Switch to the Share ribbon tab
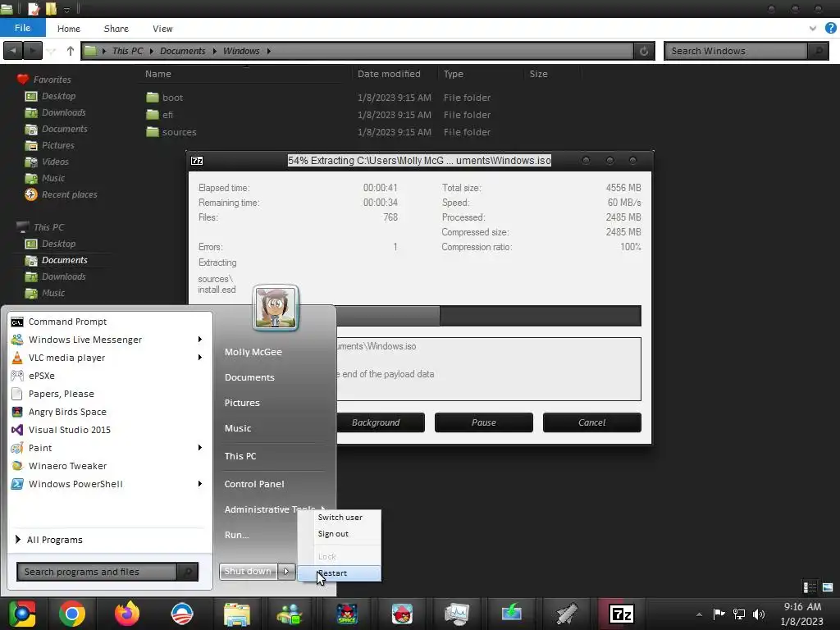Viewport: 840px width, 630px height. [x=116, y=29]
